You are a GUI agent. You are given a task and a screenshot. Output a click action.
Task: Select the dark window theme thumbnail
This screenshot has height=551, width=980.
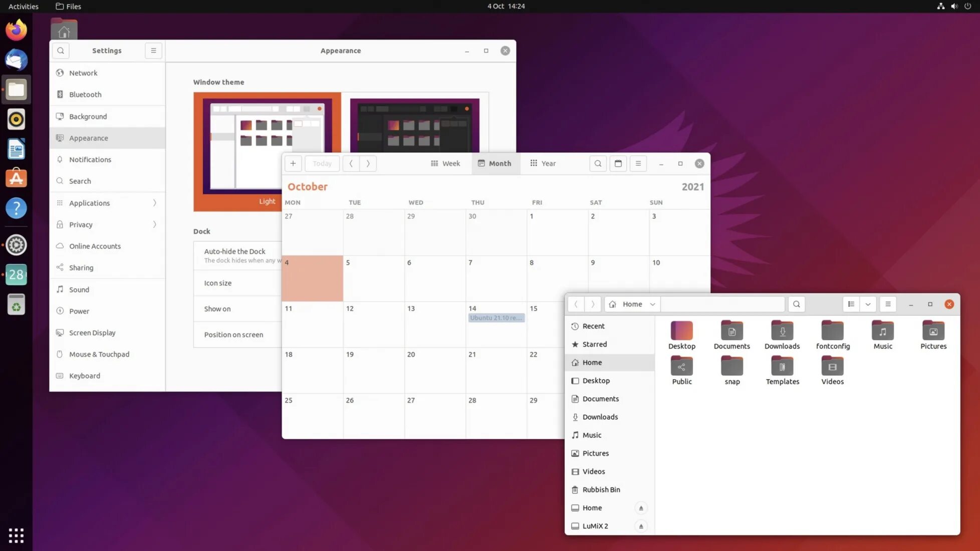point(414,125)
